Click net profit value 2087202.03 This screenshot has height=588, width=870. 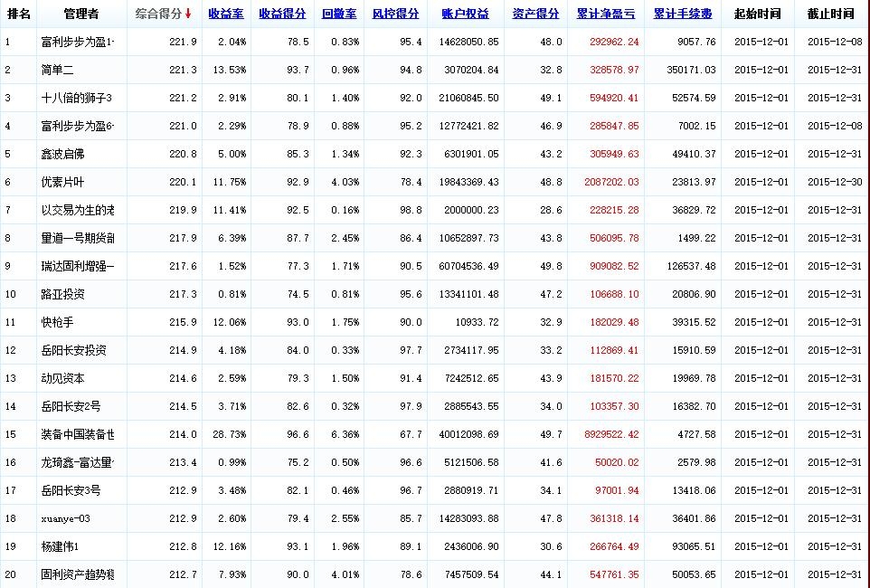pos(611,182)
